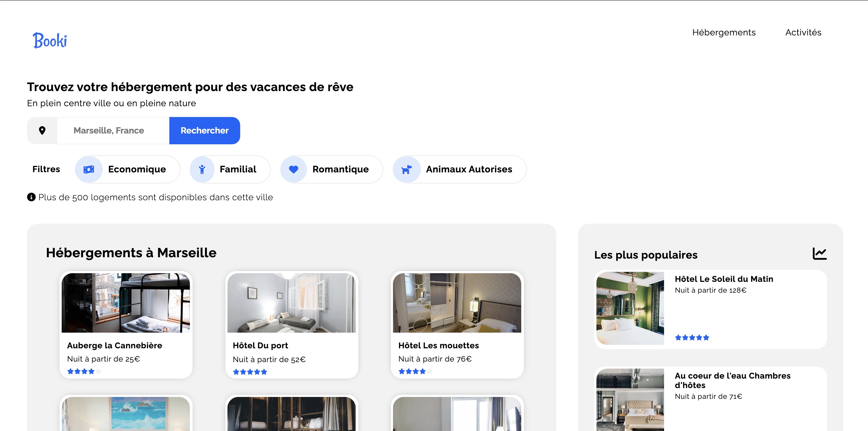This screenshot has width=868, height=431.
Task: Click 'Nuit à partir de 71€' text
Action: [x=708, y=397]
